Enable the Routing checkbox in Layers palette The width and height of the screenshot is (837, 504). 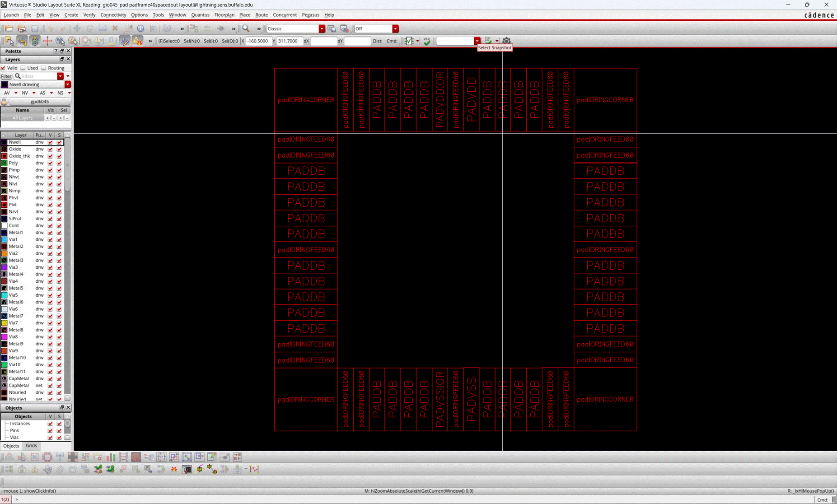click(44, 68)
